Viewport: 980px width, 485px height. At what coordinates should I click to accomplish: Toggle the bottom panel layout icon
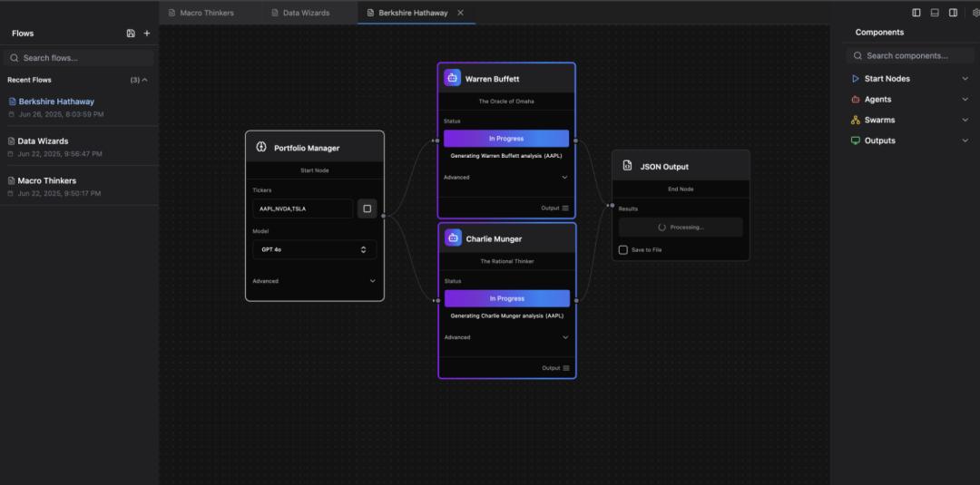tap(935, 13)
